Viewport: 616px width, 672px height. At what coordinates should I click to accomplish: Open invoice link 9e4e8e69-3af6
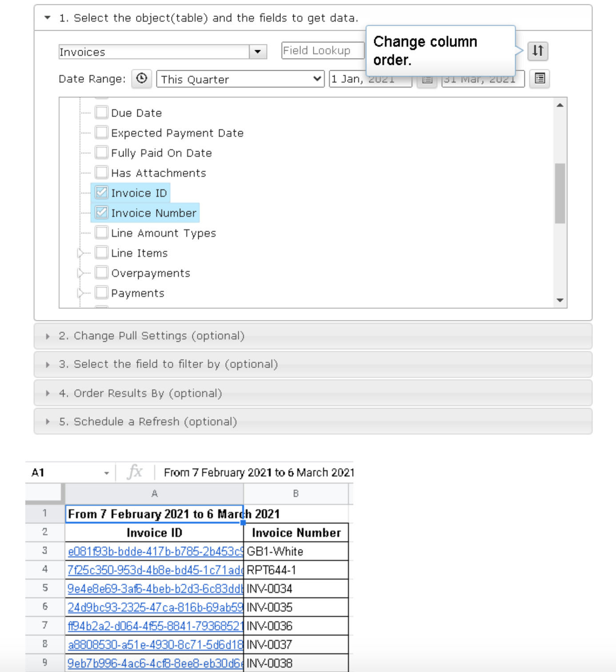[156, 588]
